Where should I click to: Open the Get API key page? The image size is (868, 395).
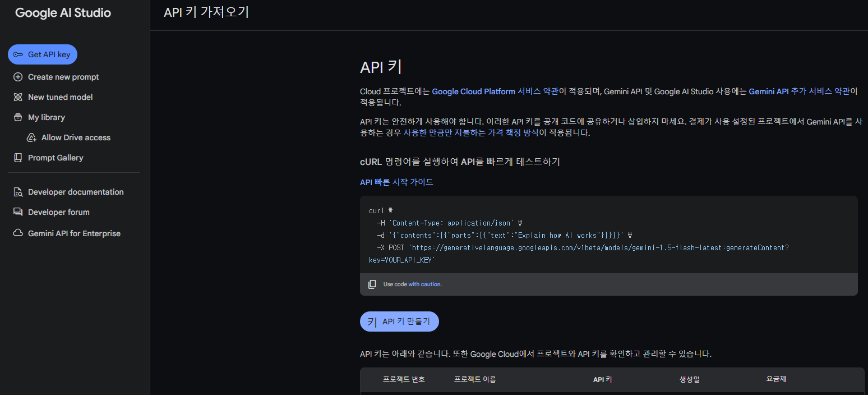(43, 54)
